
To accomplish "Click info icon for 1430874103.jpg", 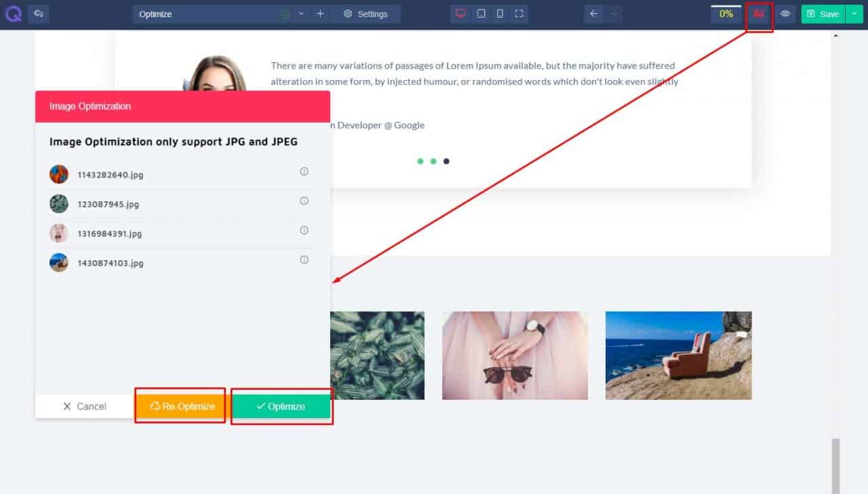I will 304,260.
